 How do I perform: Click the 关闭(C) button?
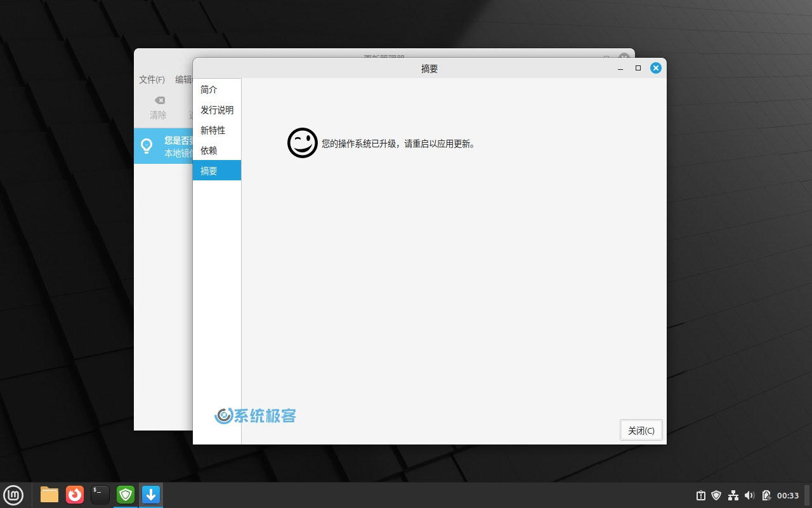click(x=641, y=430)
